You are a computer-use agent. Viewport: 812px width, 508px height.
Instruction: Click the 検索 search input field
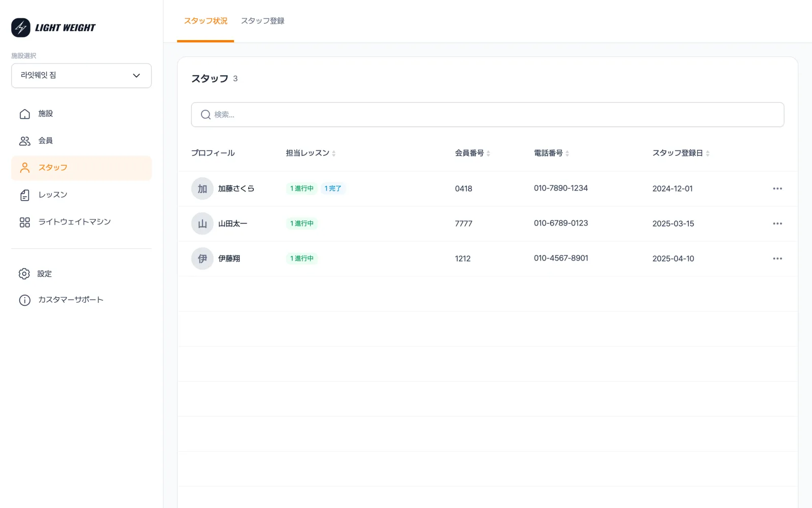(487, 115)
